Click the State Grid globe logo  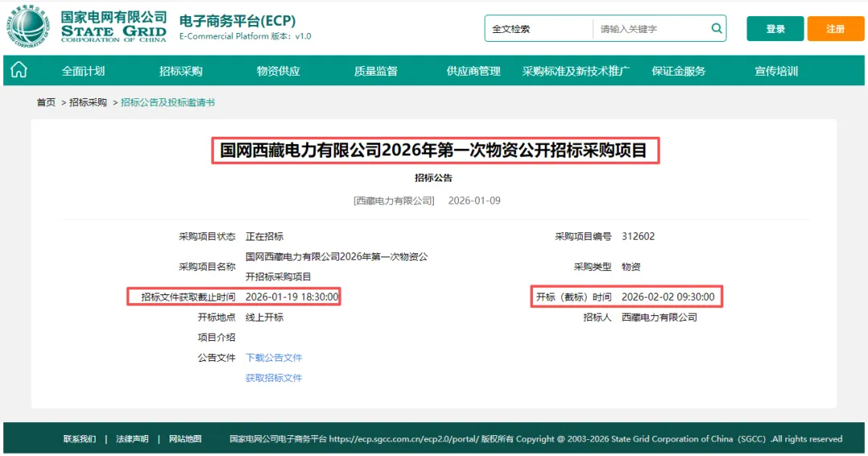(x=27, y=27)
